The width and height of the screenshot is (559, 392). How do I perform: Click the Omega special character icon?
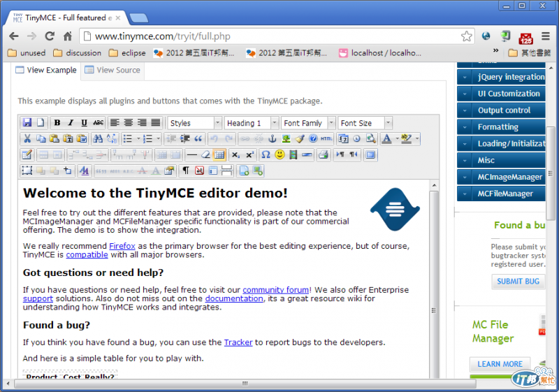point(266,154)
